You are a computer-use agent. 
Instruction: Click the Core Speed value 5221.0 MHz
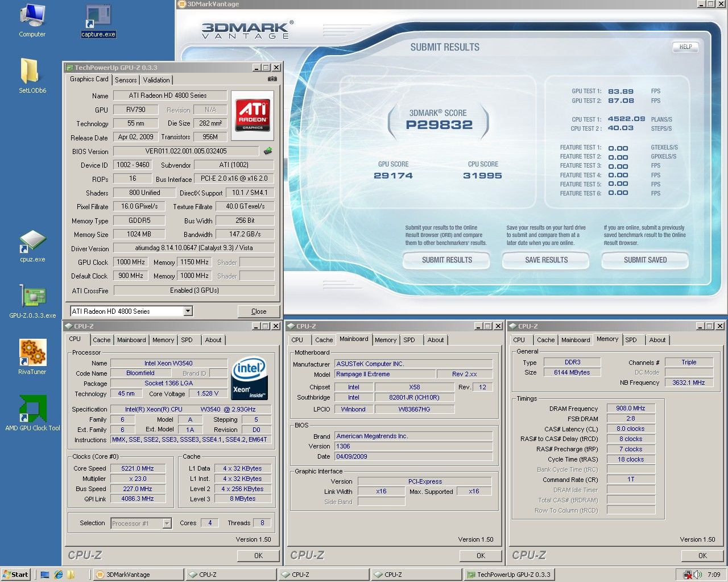coord(138,468)
